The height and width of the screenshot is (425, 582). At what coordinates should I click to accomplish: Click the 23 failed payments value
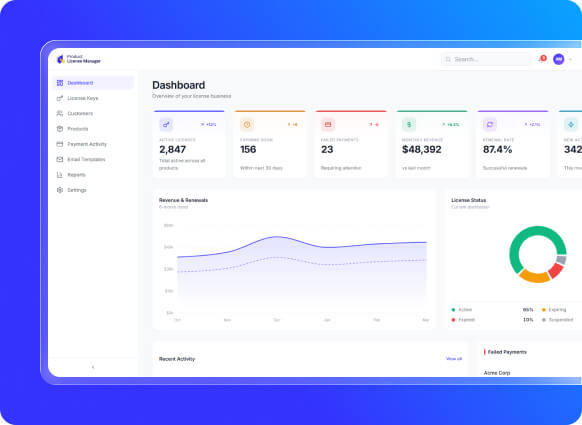coord(327,150)
